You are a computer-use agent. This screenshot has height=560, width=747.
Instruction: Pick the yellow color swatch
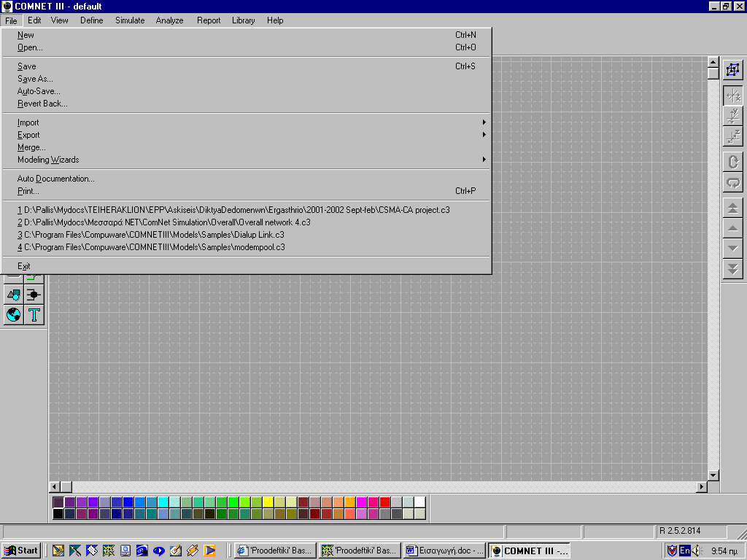tap(268, 502)
